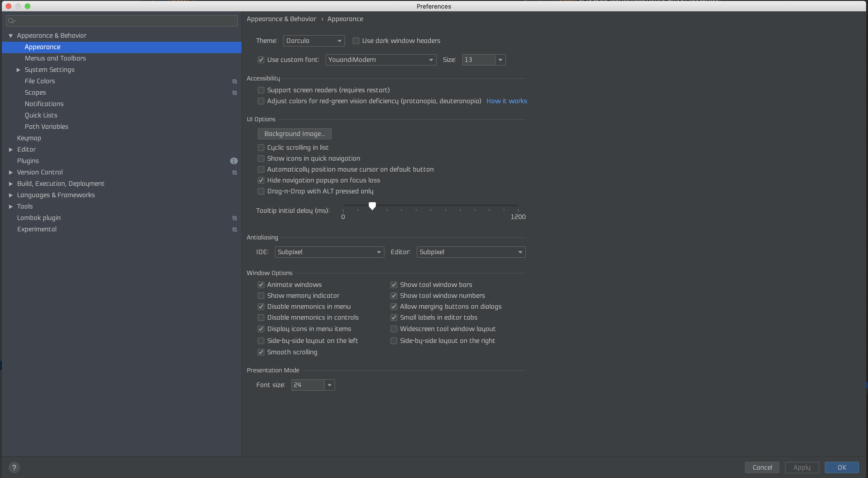Click the Background Image button

point(294,134)
